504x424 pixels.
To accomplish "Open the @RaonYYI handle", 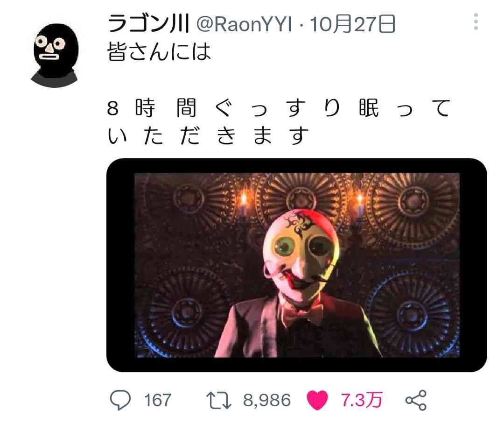I will (x=244, y=24).
